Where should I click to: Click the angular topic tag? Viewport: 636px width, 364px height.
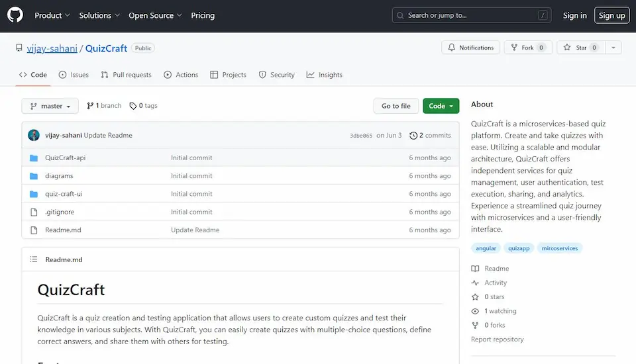[x=486, y=248]
